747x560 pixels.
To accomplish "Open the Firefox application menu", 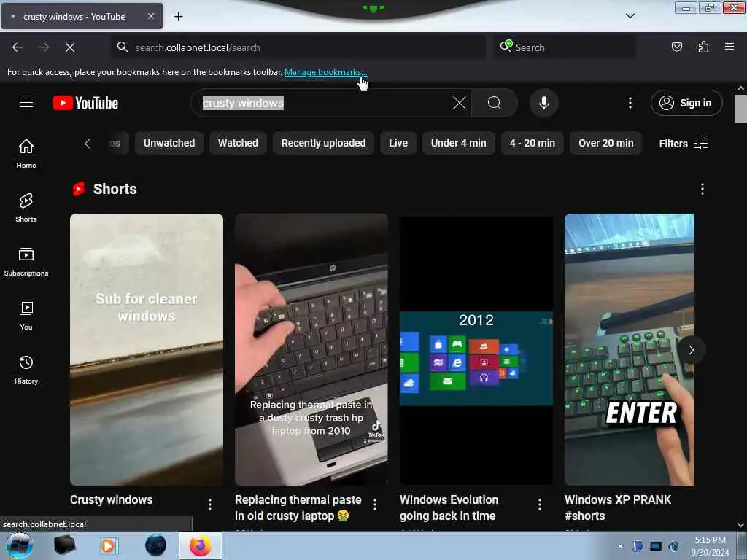I will (x=729, y=47).
